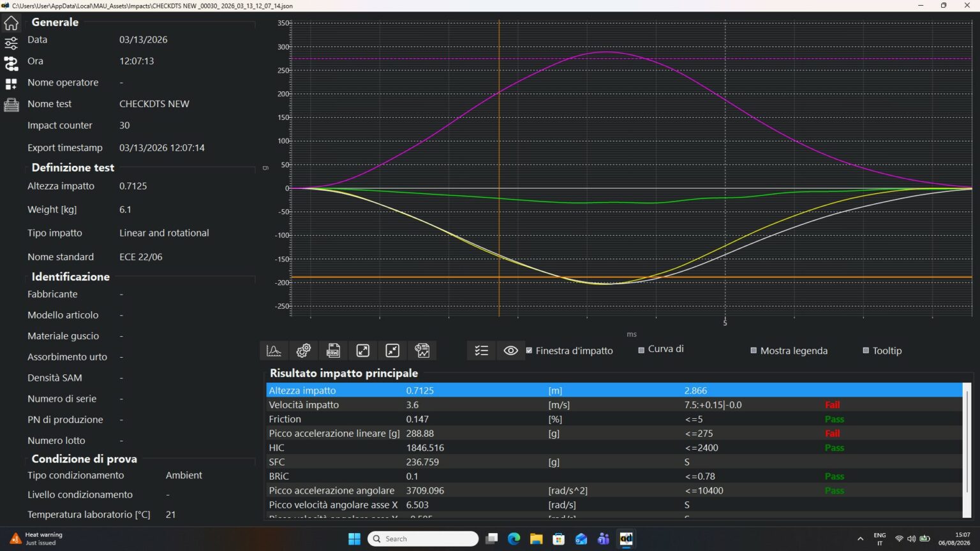980x551 pixels.
Task: Enable the Mostra legenda checkbox
Action: pos(754,351)
